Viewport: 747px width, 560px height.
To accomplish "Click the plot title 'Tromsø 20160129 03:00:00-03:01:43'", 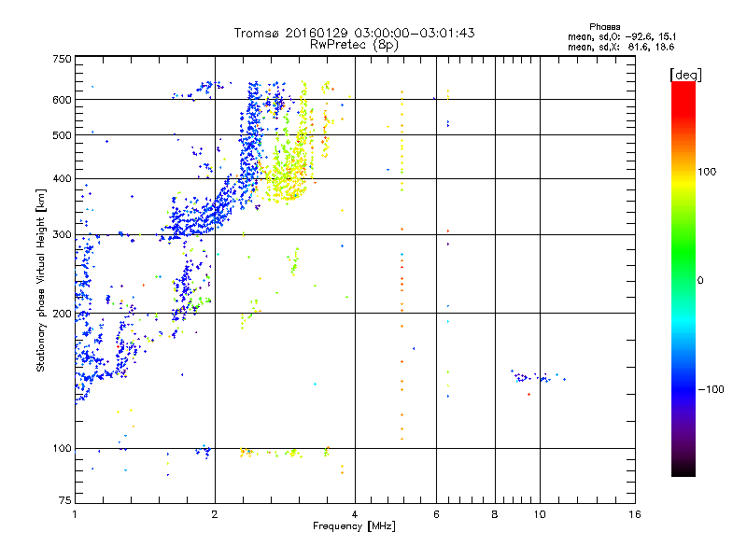I will tap(354, 33).
